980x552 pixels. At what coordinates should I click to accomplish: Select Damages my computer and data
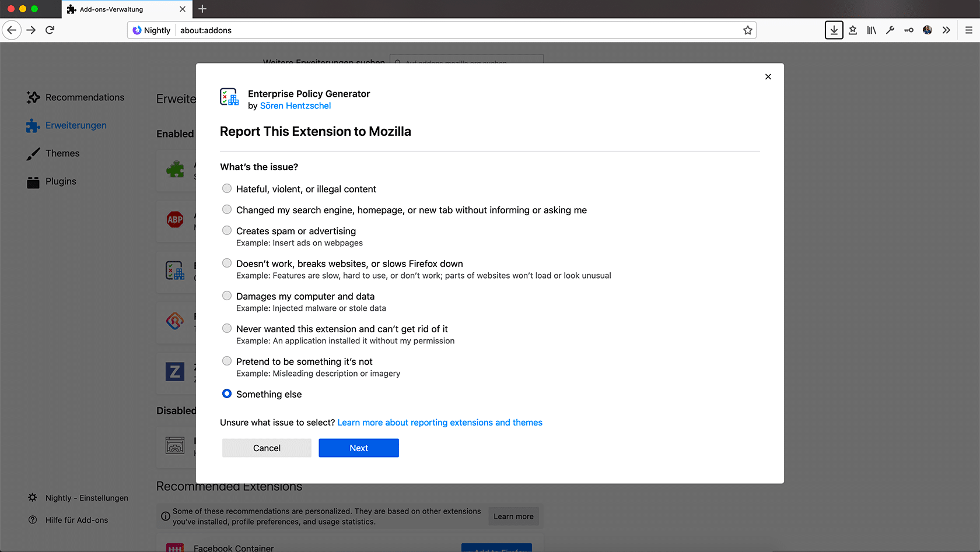point(227,296)
